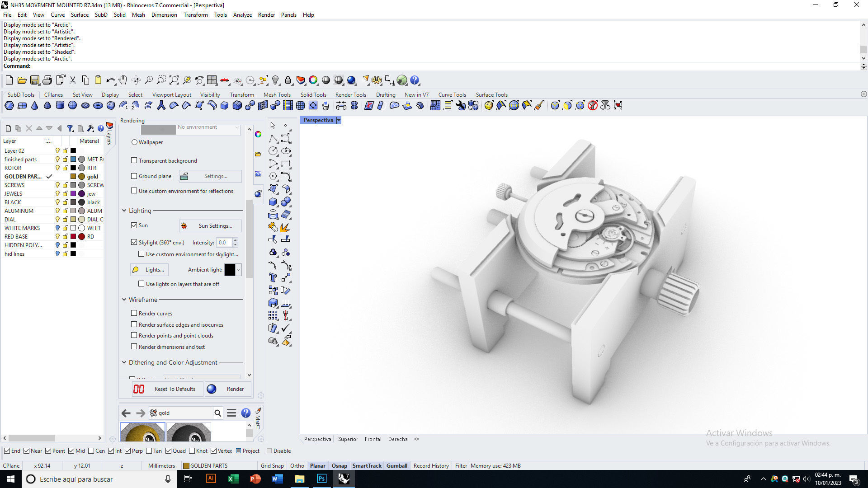Enable the Ground plane checkbox
Screen dimensions: 868x488
tap(134, 176)
